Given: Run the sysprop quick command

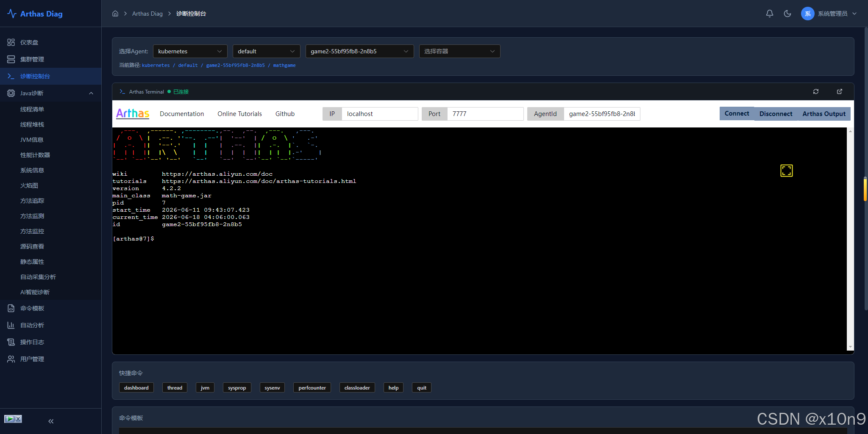Looking at the screenshot, I should (x=237, y=388).
